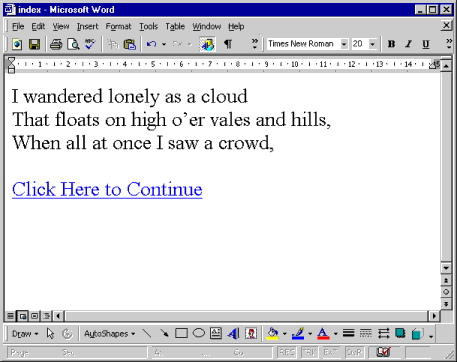Open the Times New Roman font dropdown
Viewport: 457px width, 362px height.
click(344, 44)
